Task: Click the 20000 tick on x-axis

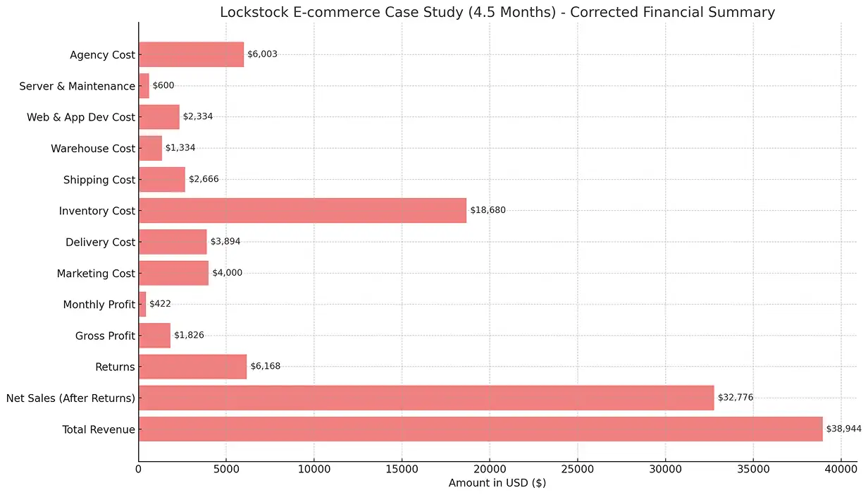Action: (x=490, y=468)
